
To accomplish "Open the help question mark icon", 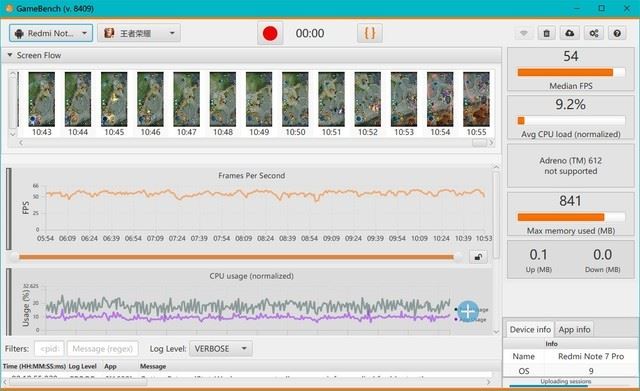I will pos(617,33).
